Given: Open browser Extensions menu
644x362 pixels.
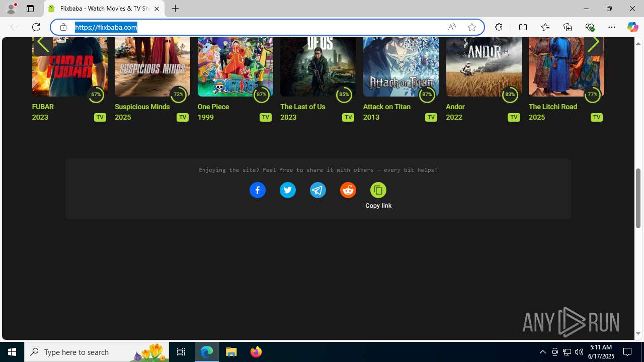Looking at the screenshot, I should 499,27.
